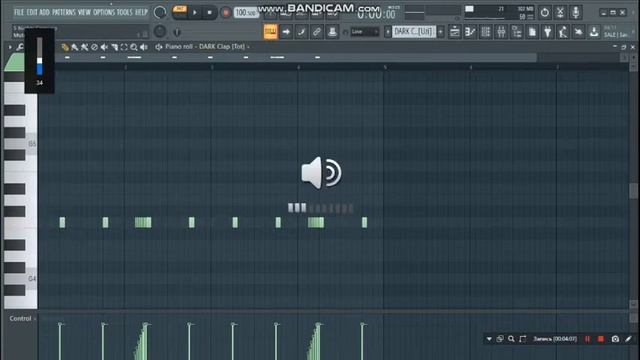The width and height of the screenshot is (640, 360).
Task: Click the audio editor scissors icon
Action: click(560, 13)
